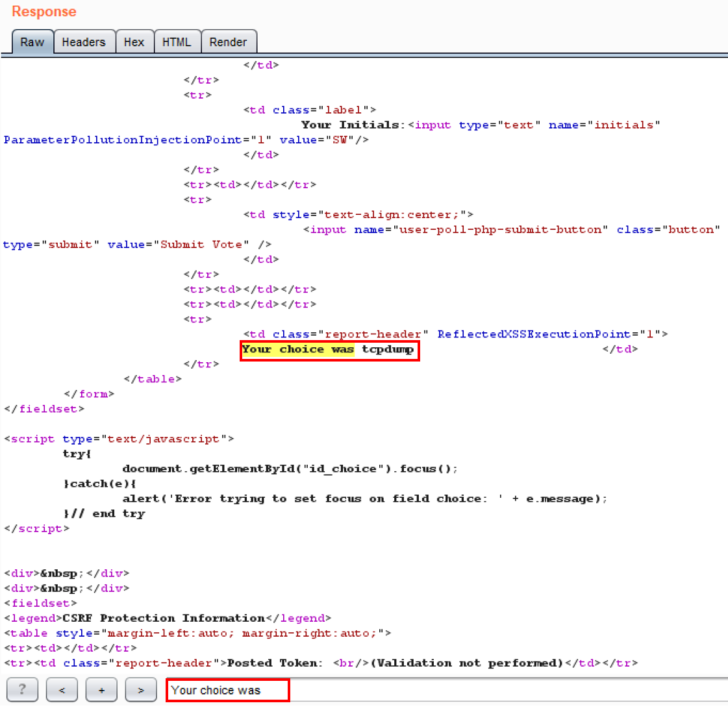
Task: Click the ParameterPollutionInjectionPoint attribute text
Action: (123, 140)
